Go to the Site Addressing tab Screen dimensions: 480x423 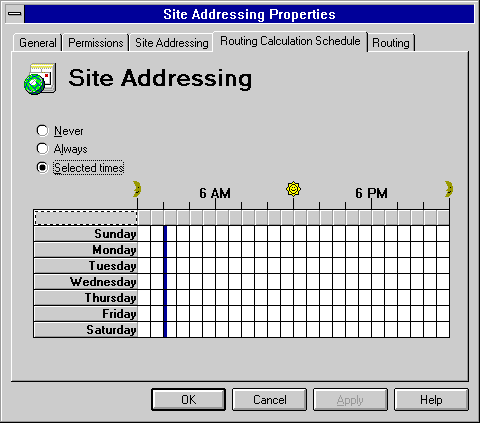click(171, 43)
